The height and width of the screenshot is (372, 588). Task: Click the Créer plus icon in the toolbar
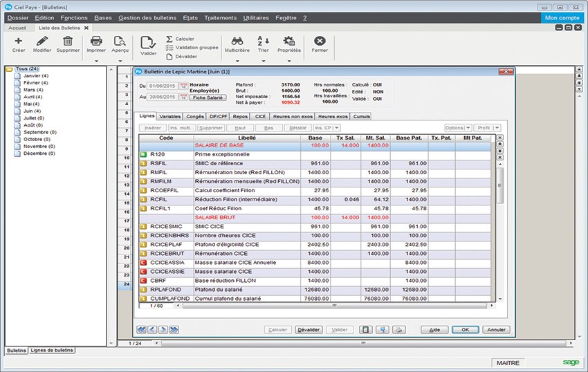(18, 41)
